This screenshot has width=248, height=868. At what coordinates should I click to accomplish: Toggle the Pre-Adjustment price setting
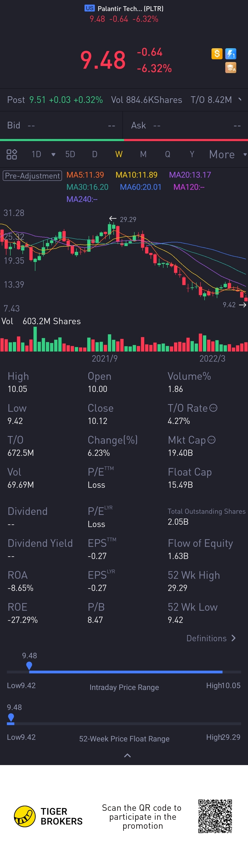click(x=32, y=176)
